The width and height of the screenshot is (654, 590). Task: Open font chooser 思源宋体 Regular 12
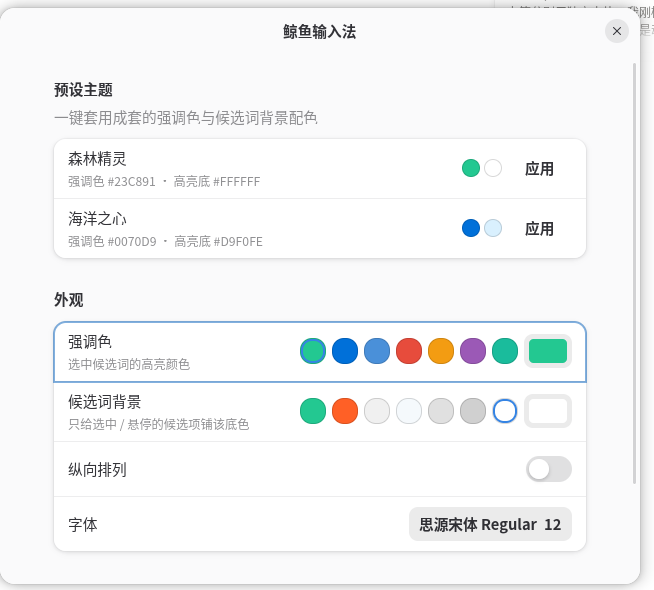pyautogui.click(x=490, y=524)
